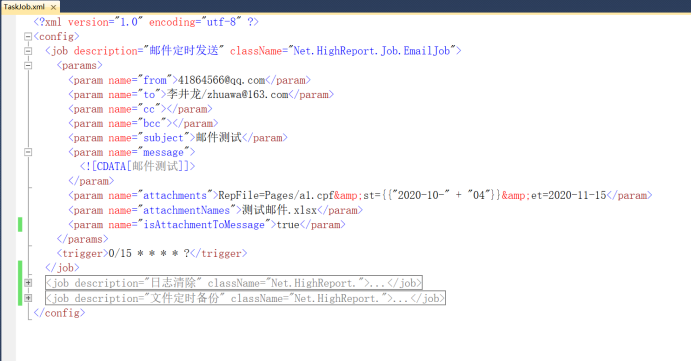The width and height of the screenshot is (691, 362).
Task: Click the job description 邮件定时发送 attribute
Action: point(149,51)
